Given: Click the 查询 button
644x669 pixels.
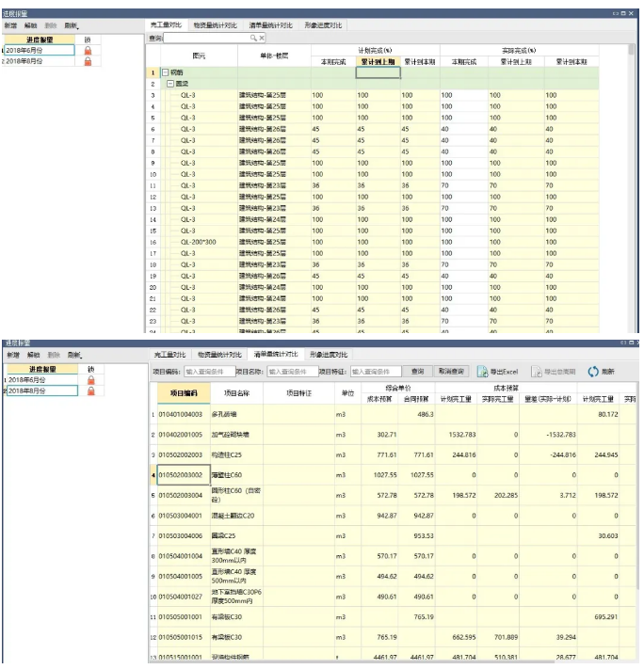Looking at the screenshot, I should click(417, 372).
